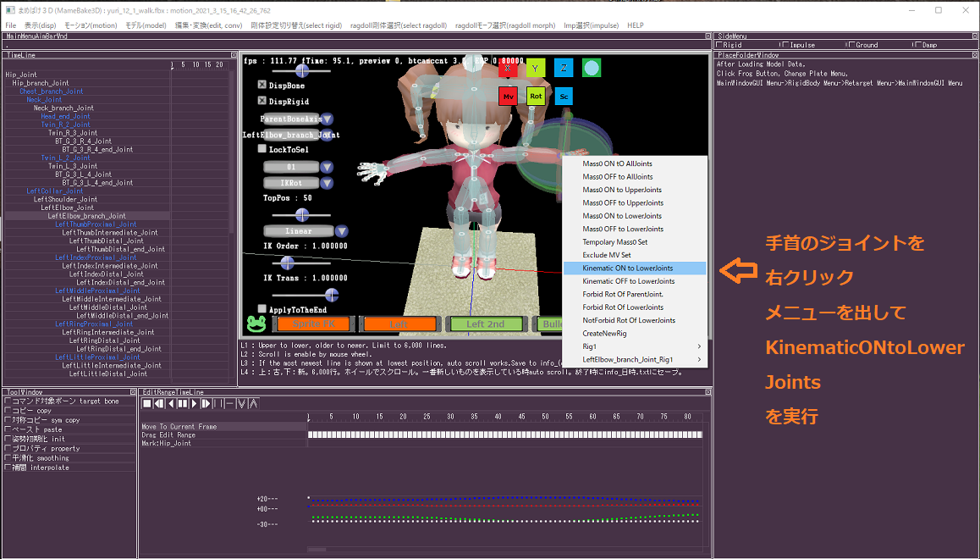The image size is (980, 559).
Task: Expand the IKRot dropdown
Action: point(327,183)
